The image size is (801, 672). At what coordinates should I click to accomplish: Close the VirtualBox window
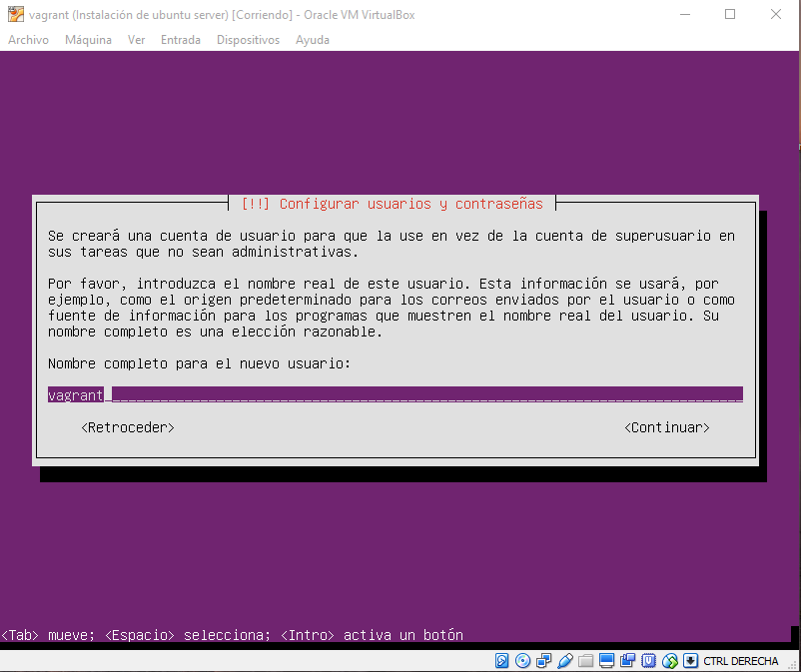tap(776, 14)
